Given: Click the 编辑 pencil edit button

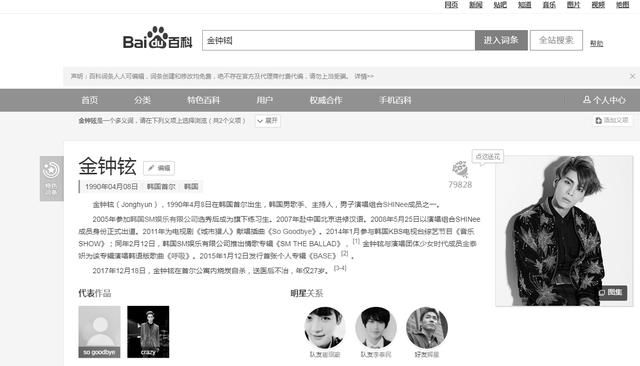Looking at the screenshot, I should [x=159, y=168].
